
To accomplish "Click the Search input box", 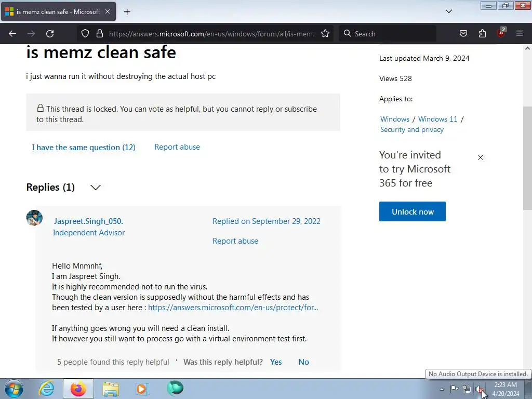I will 388,34.
